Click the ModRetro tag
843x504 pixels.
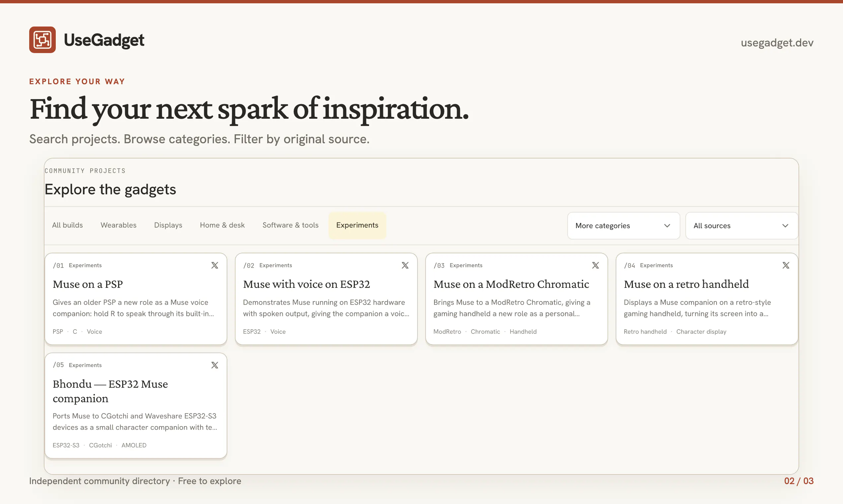click(x=447, y=332)
